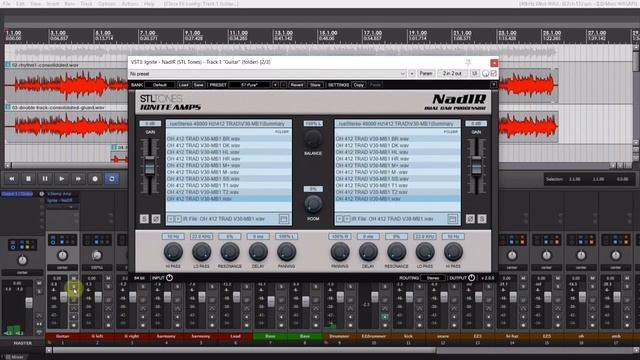This screenshot has height=360, width=640.
Task: Click the left folder path dropdown header
Action: point(229,124)
